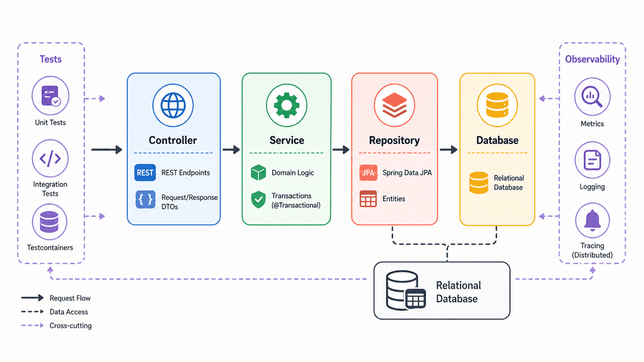Click the Controller title text
The image size is (644, 362).
173,140
